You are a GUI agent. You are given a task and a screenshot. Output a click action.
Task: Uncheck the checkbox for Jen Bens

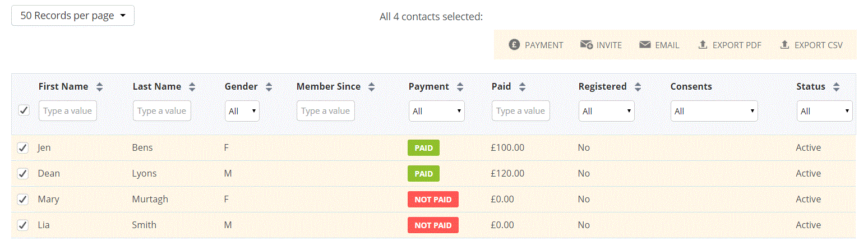pyautogui.click(x=22, y=148)
